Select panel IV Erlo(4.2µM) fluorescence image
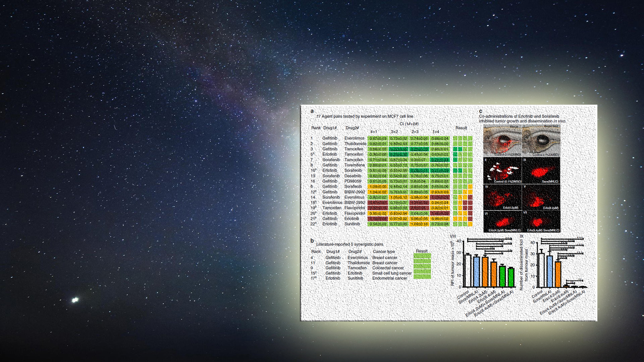 tap(502, 197)
